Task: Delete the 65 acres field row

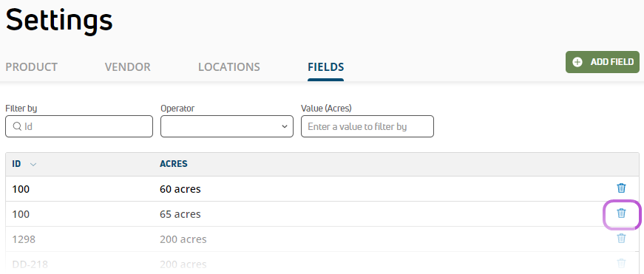Action: [x=621, y=213]
